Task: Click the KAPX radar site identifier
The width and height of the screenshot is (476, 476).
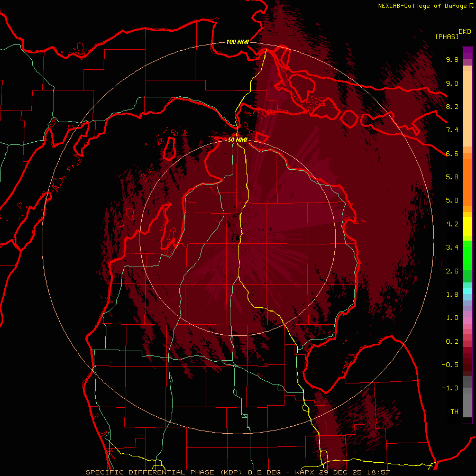Action: pyautogui.click(x=305, y=472)
